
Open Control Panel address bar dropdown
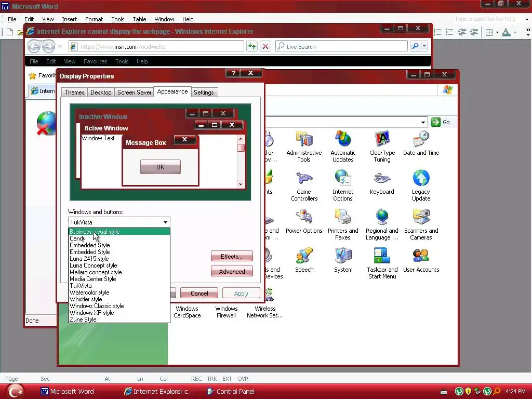(423, 122)
